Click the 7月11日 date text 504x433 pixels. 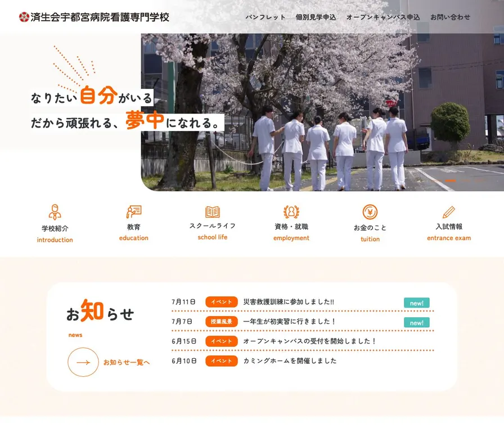pos(183,302)
